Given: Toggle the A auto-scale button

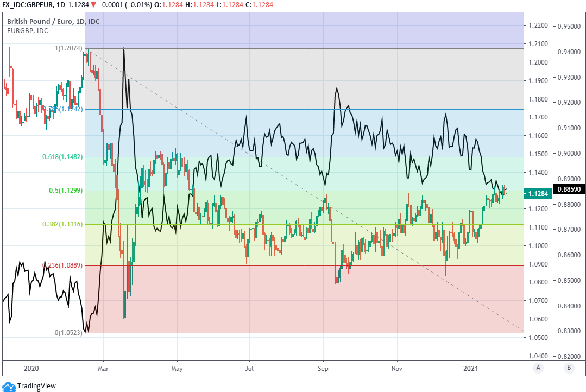Looking at the screenshot, I should coord(538,368).
